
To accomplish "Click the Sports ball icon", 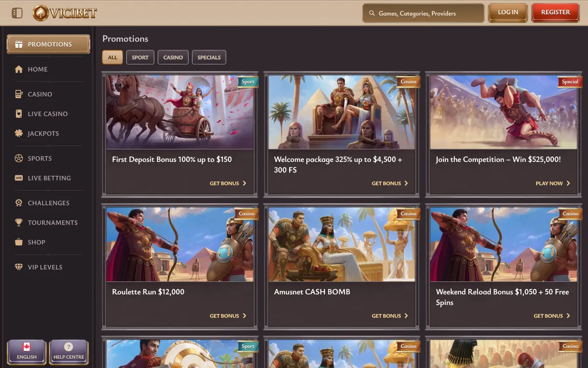I will [19, 158].
